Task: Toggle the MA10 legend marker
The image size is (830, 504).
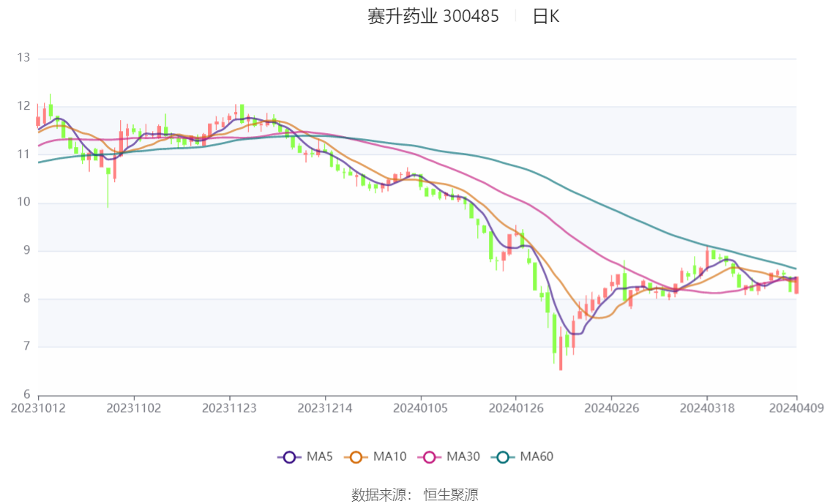Action: (x=356, y=457)
